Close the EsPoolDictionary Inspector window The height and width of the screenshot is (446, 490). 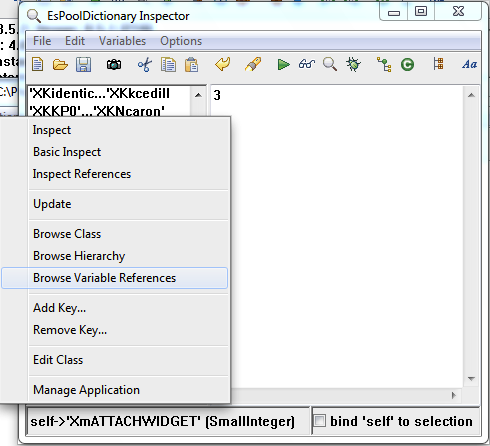(x=458, y=12)
